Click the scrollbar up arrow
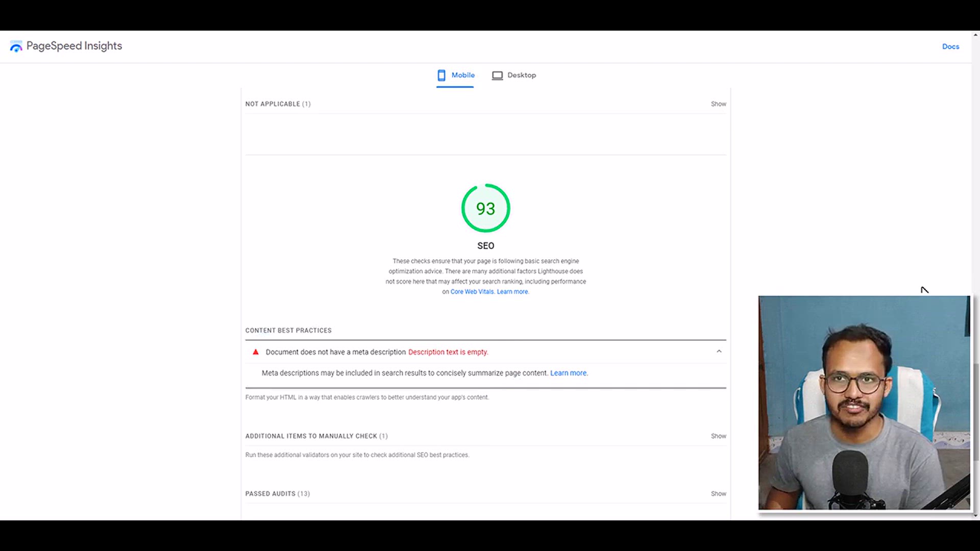 976,35
